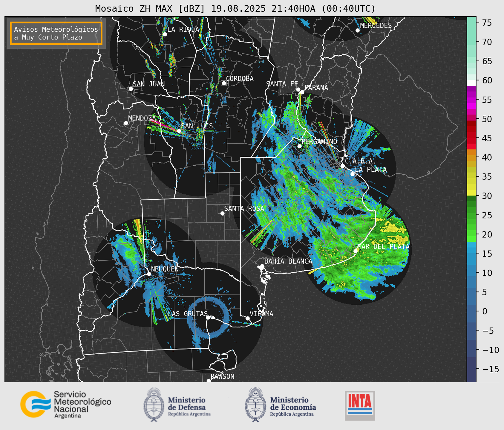This screenshot has height=430, width=504.
Task: Click the Santa Fe city marker dot
Action: pos(298,89)
